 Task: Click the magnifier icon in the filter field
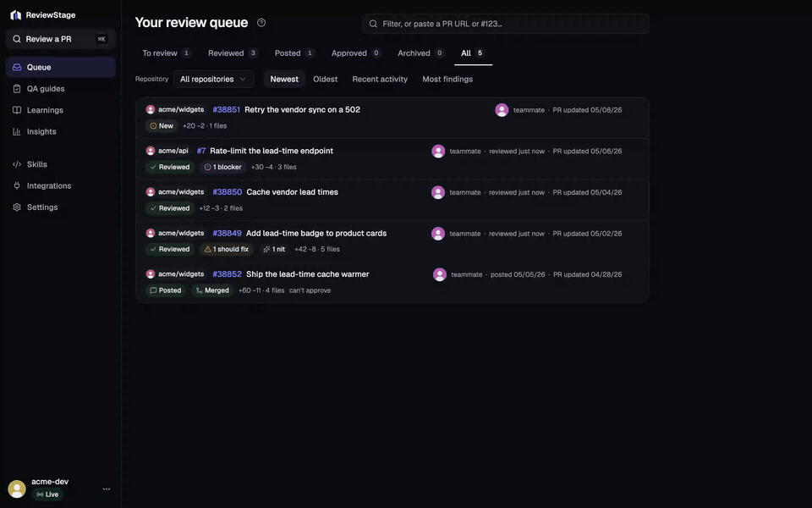coord(373,24)
